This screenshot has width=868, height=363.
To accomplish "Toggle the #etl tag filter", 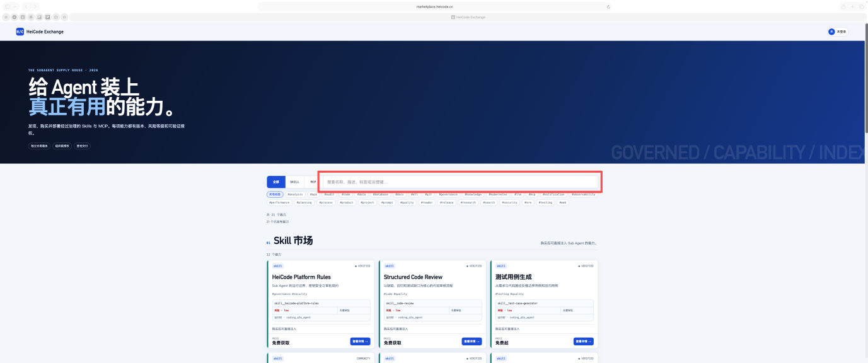I will point(414,194).
